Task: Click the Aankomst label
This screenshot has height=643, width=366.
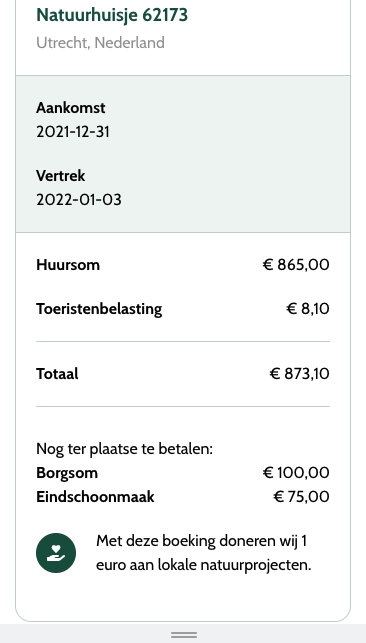Action: click(x=70, y=108)
